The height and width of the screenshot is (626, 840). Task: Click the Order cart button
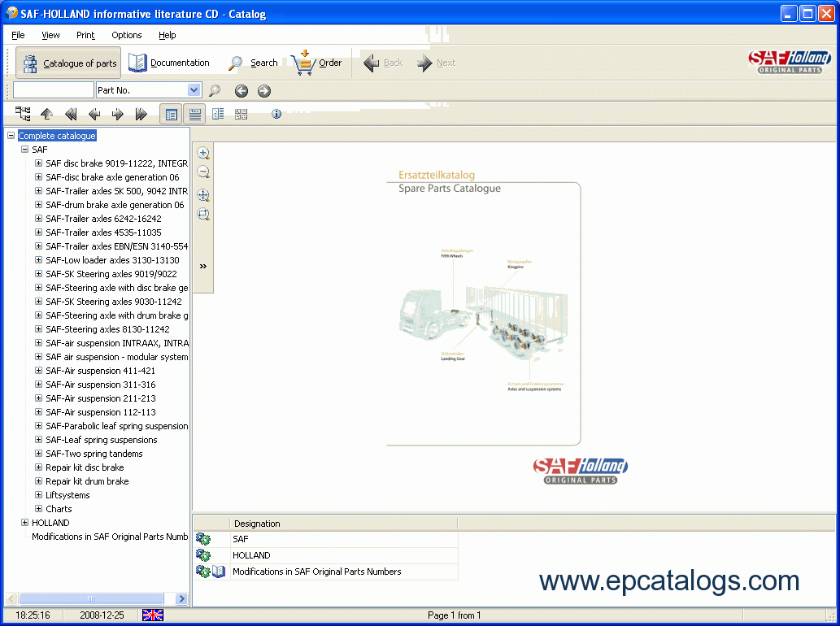316,63
